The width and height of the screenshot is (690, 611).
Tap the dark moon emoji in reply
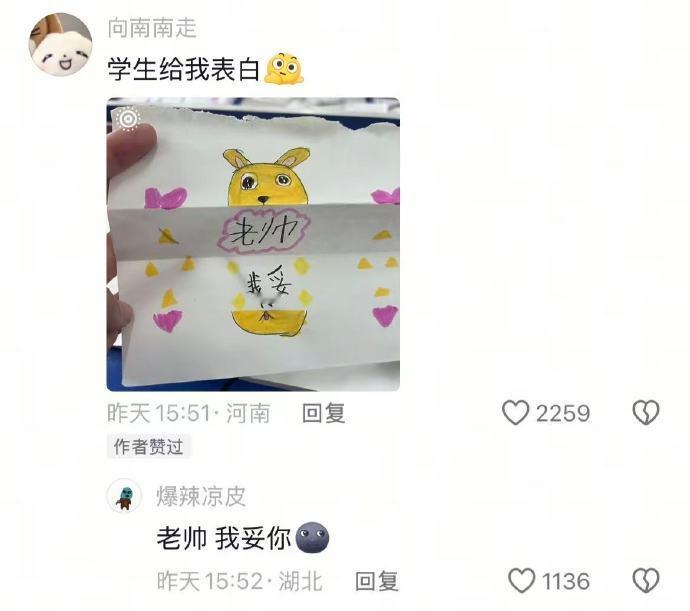[312, 537]
